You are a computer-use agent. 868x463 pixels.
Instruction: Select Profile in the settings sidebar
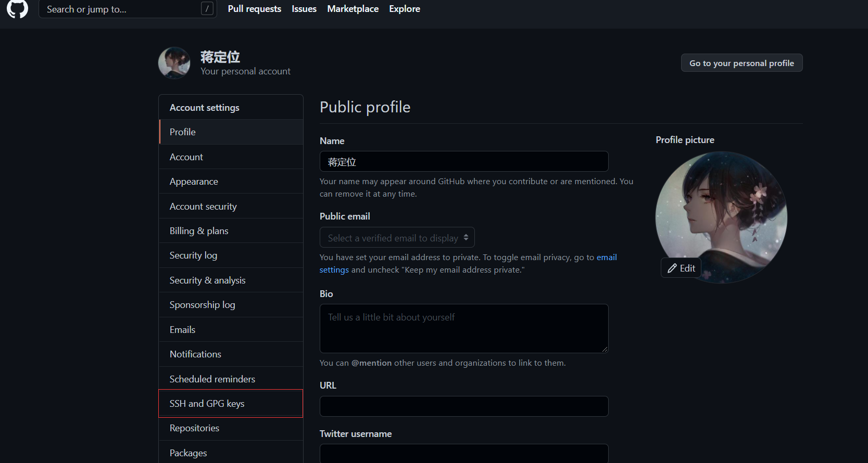click(231, 132)
